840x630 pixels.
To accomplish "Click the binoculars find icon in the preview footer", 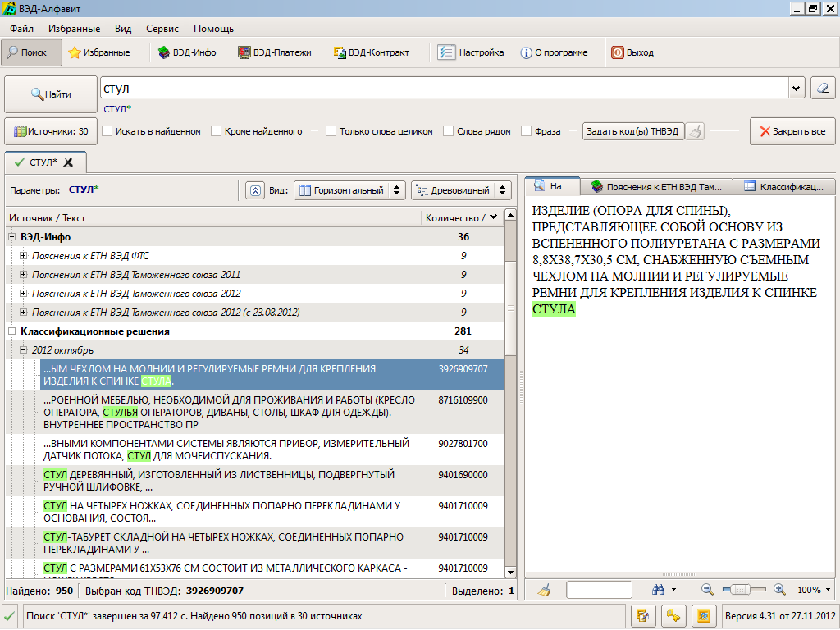I will pyautogui.click(x=659, y=590).
